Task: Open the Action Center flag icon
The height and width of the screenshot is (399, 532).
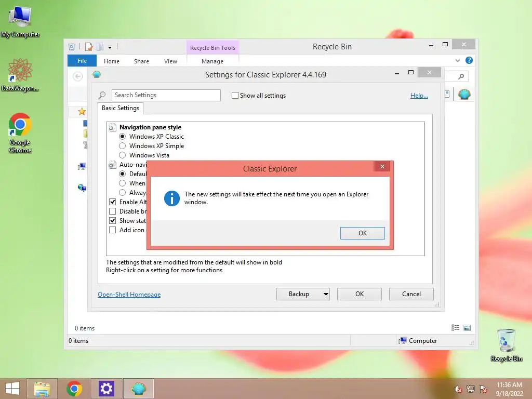Action: pyautogui.click(x=483, y=389)
